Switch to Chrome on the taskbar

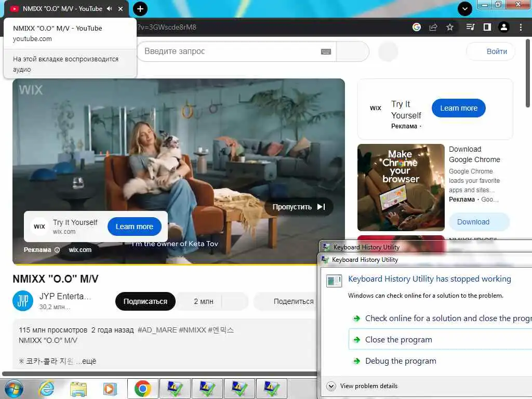(x=142, y=389)
